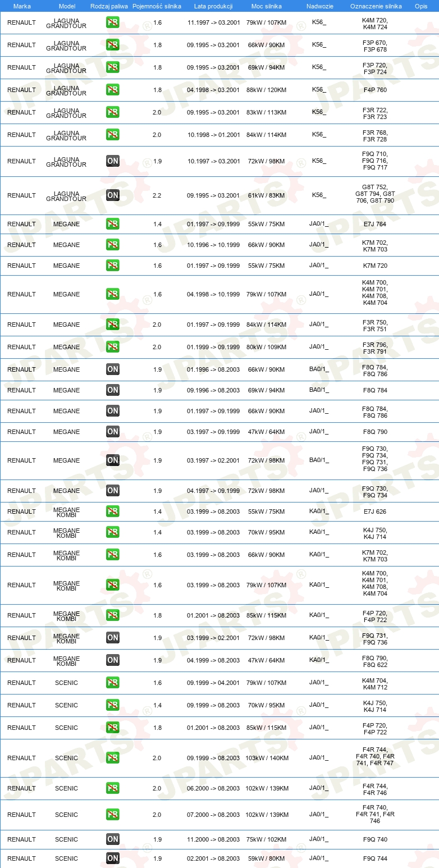Select engine code cell E7J 626
Image resolution: width=439 pixels, height=868 pixels.
coord(375,511)
